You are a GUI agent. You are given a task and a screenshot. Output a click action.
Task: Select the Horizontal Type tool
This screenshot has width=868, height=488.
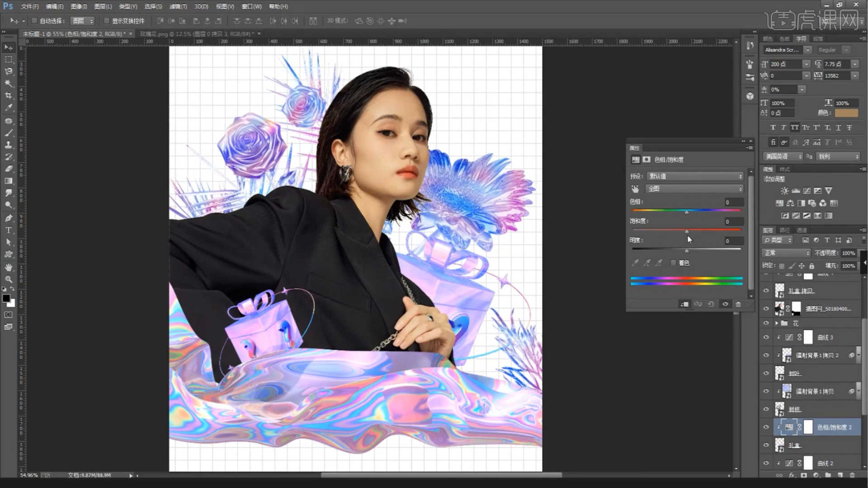[9, 230]
